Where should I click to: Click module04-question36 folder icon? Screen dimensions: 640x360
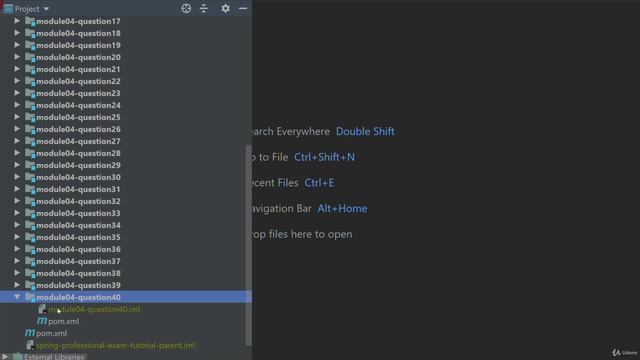point(30,249)
